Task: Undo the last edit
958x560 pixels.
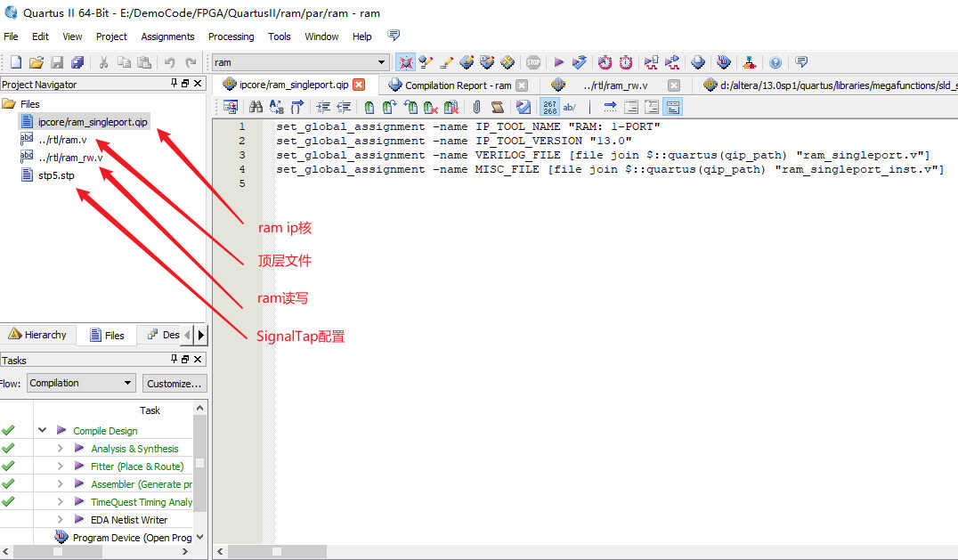Action: (169, 62)
